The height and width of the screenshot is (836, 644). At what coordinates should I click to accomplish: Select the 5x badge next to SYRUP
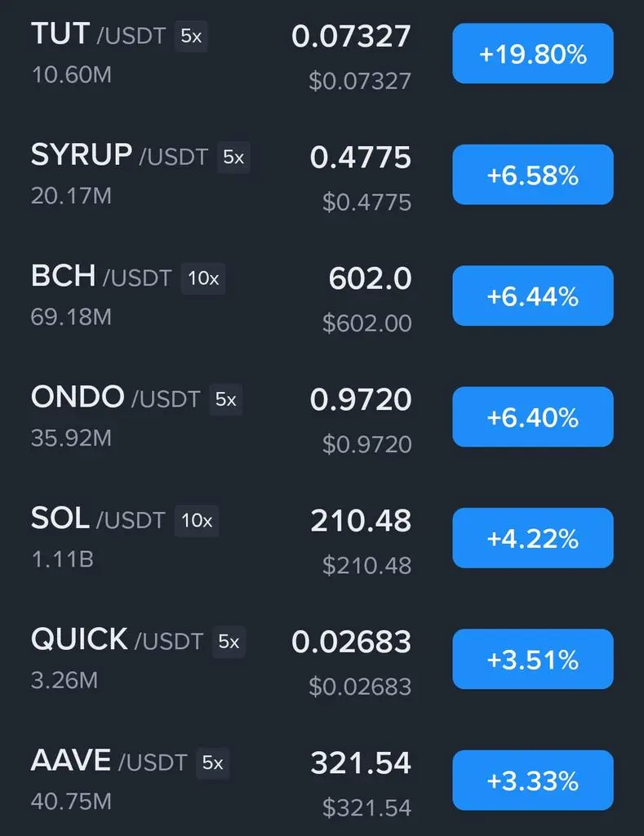[x=233, y=157]
